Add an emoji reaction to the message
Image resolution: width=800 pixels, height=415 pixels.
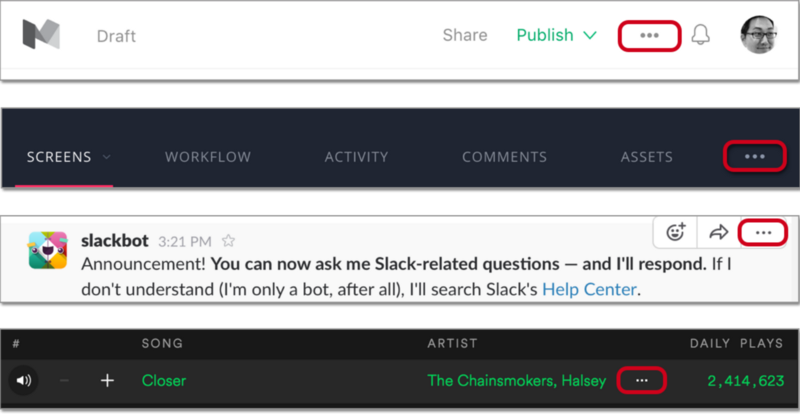point(676,232)
